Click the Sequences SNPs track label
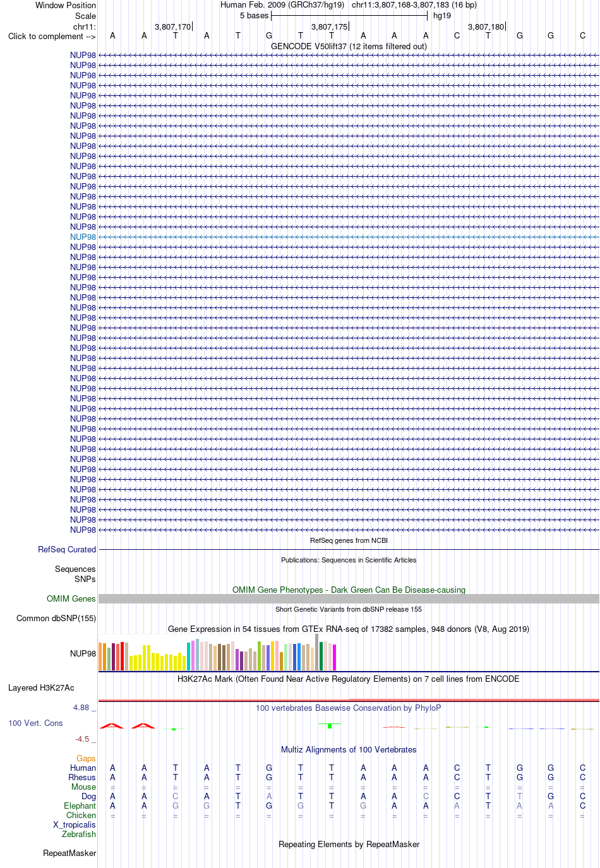Screen dimensions: 600x868 (x=75, y=574)
